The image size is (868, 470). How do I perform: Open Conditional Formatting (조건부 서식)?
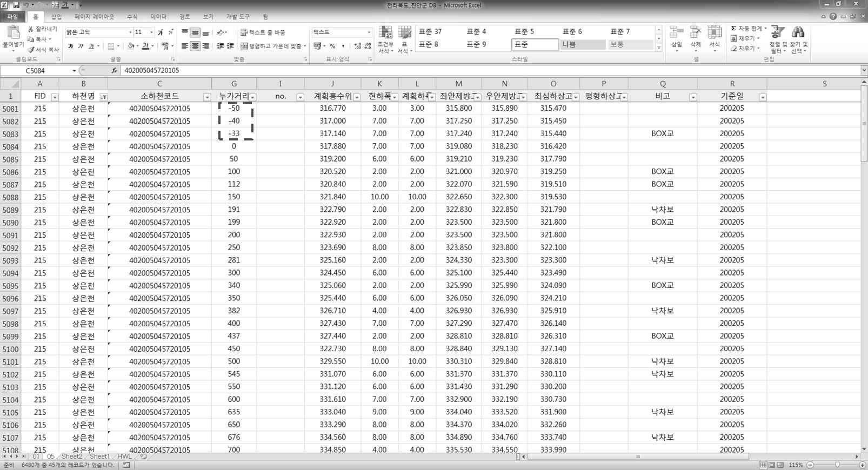(x=385, y=39)
